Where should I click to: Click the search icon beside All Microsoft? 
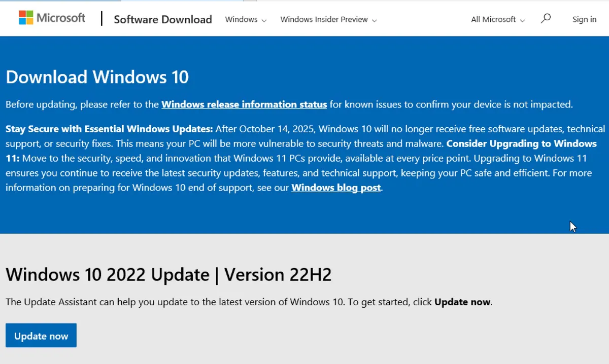[546, 18]
